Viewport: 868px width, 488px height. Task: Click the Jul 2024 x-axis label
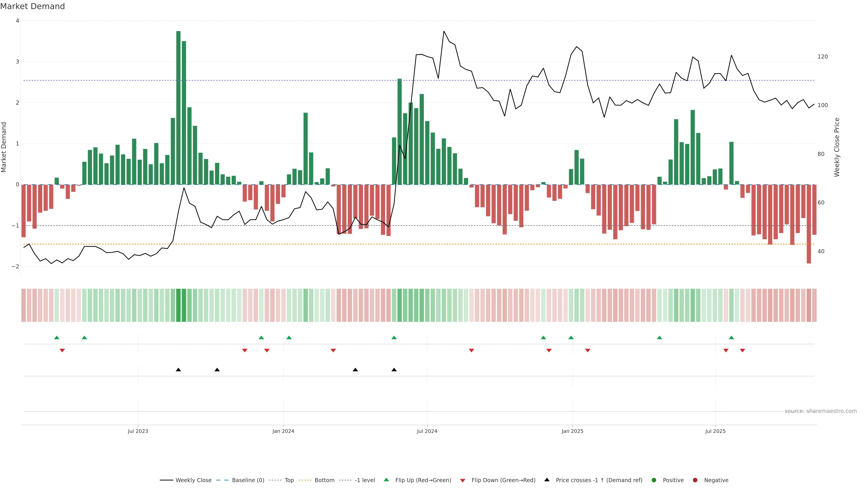pos(427,431)
